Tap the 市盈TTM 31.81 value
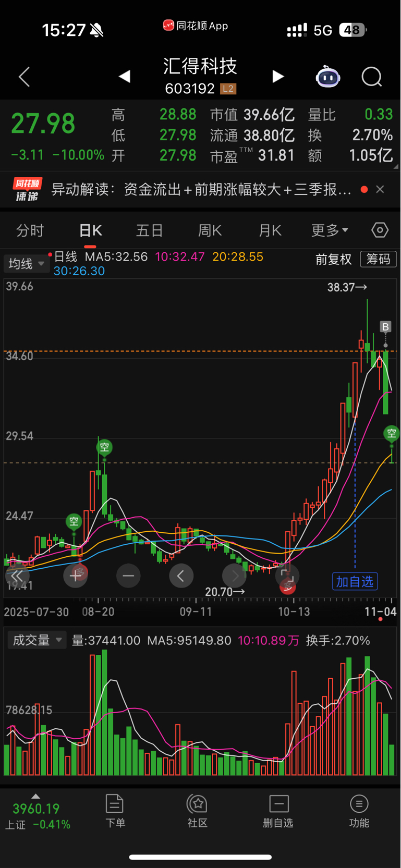 coord(276,155)
